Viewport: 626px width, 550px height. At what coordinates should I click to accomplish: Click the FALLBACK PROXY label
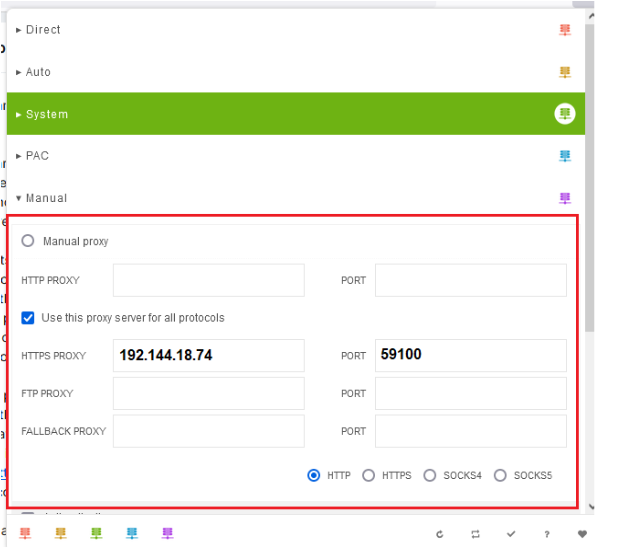point(63,431)
